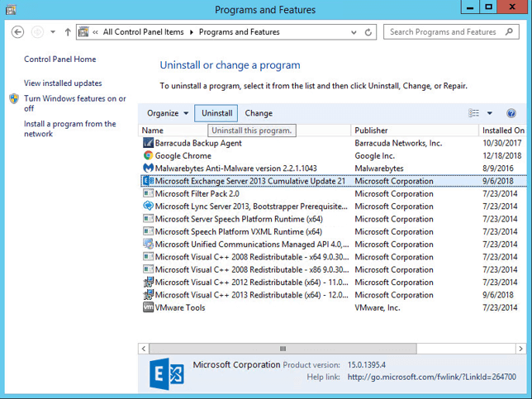
Task: Click the Barracuda Backup Agent icon
Action: click(x=148, y=143)
